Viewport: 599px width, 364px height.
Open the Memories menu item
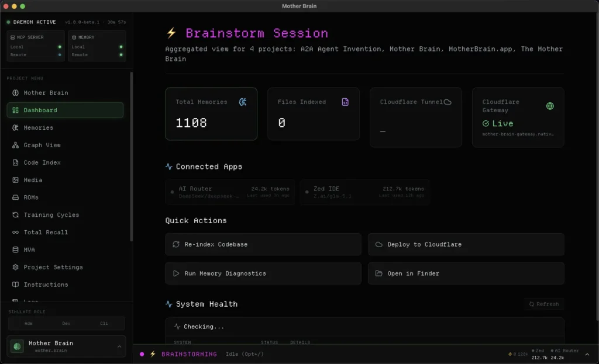65,128
